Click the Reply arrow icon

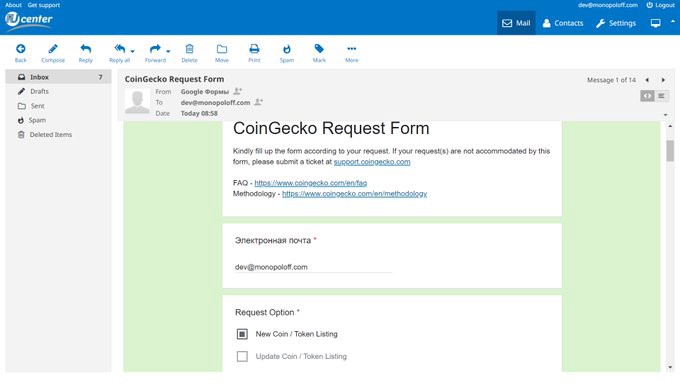pyautogui.click(x=86, y=49)
